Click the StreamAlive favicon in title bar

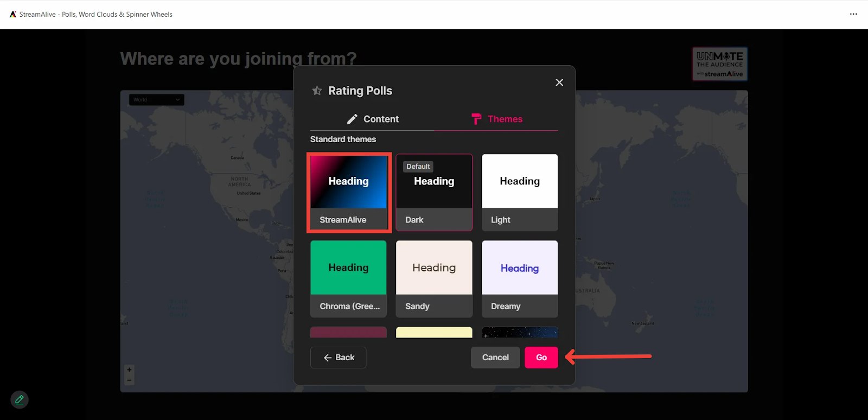[13, 14]
